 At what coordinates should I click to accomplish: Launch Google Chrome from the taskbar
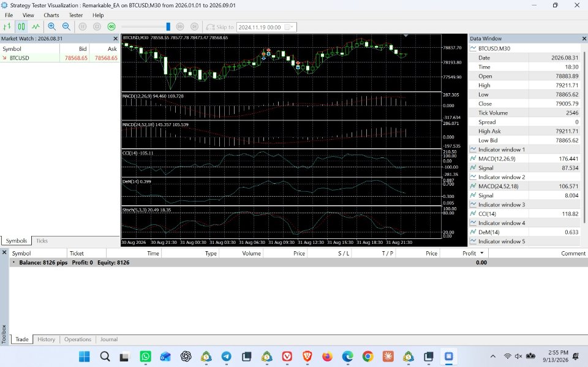pyautogui.click(x=368, y=356)
